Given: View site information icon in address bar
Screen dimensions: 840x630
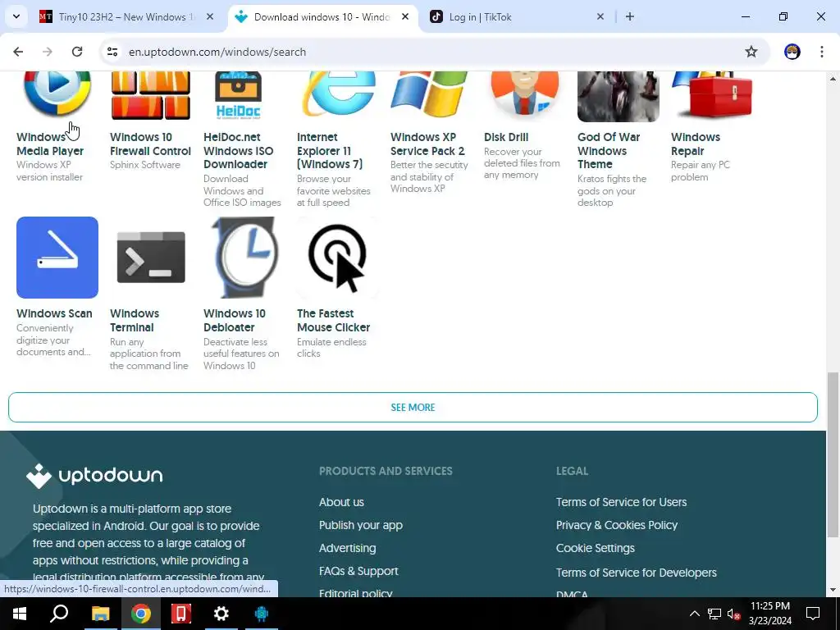Looking at the screenshot, I should pyautogui.click(x=112, y=52).
